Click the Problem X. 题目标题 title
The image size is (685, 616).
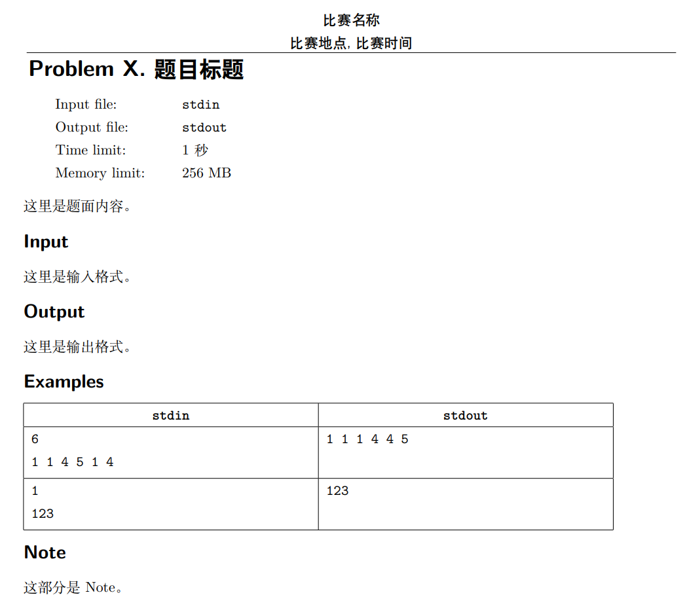click(136, 69)
